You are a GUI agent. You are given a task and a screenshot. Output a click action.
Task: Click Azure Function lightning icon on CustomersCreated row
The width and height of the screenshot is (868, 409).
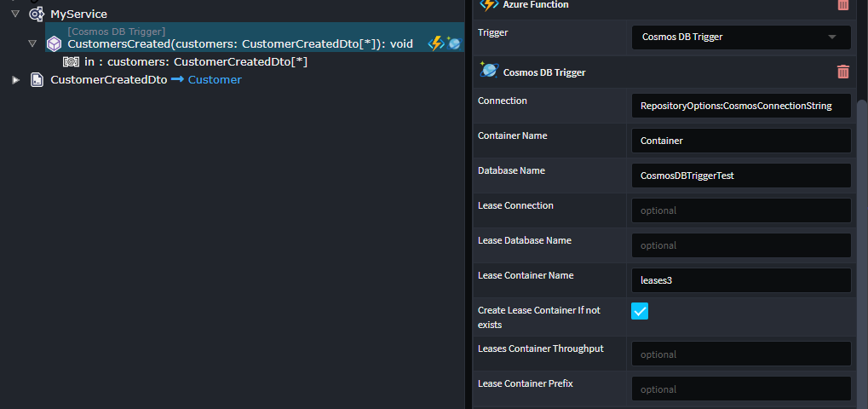click(436, 43)
